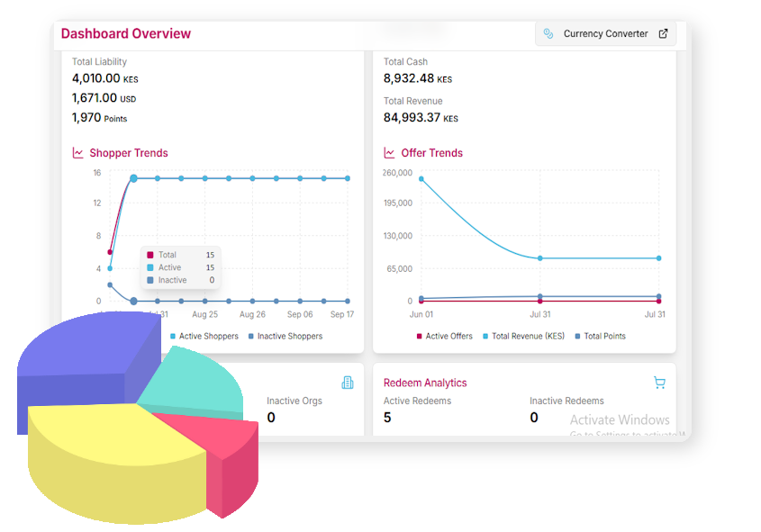Click the shopping cart icon in Redeem Analytics
Image resolution: width=761 pixels, height=532 pixels.
[x=659, y=383]
